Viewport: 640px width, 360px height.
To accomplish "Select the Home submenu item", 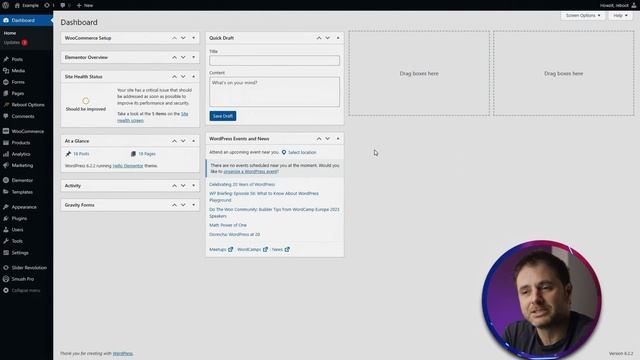I will [x=10, y=33].
